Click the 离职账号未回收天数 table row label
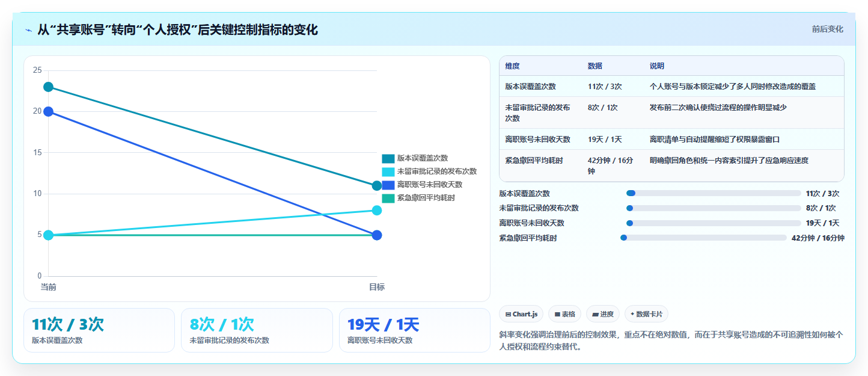This screenshot has width=868, height=376. coord(538,140)
